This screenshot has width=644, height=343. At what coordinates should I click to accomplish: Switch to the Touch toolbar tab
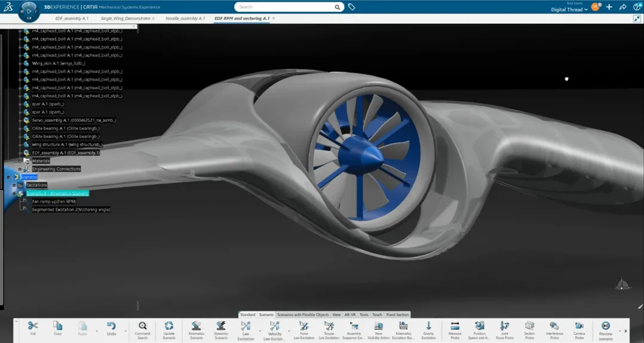(x=377, y=315)
